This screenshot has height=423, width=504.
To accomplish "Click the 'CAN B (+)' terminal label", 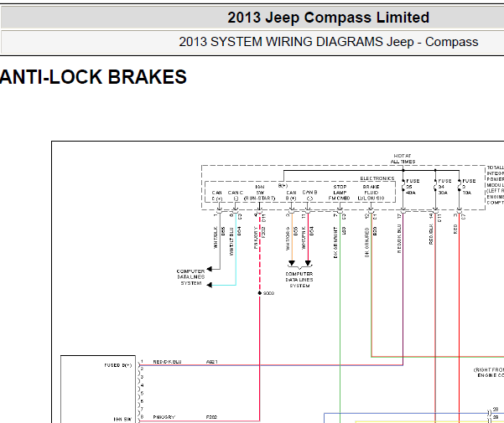I will pyautogui.click(x=291, y=195).
